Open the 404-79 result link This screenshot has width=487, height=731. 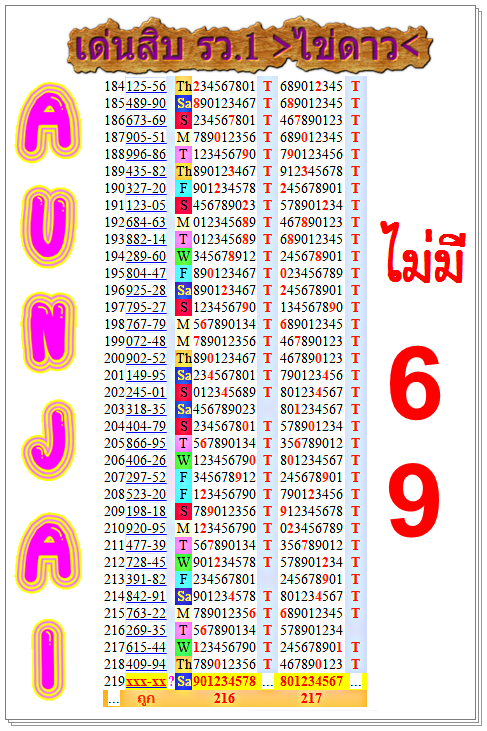pos(146,427)
